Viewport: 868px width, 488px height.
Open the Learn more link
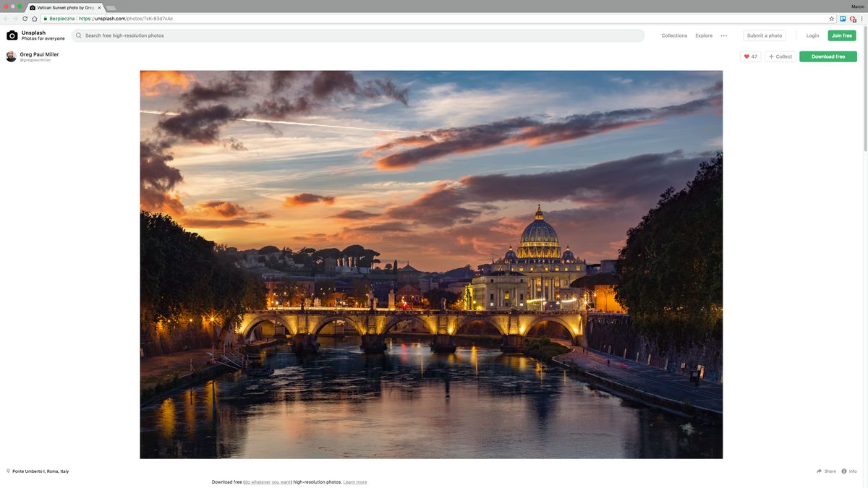[355, 482]
